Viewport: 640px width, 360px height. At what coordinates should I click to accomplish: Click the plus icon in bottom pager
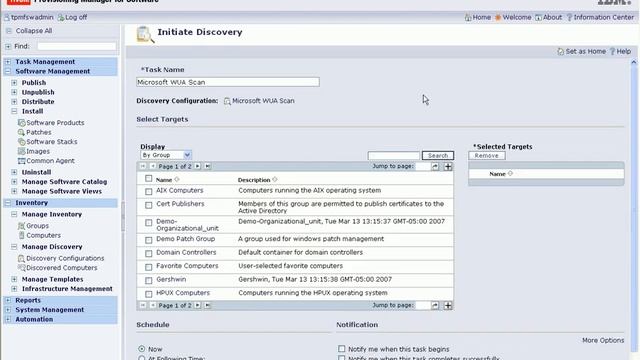[448, 305]
